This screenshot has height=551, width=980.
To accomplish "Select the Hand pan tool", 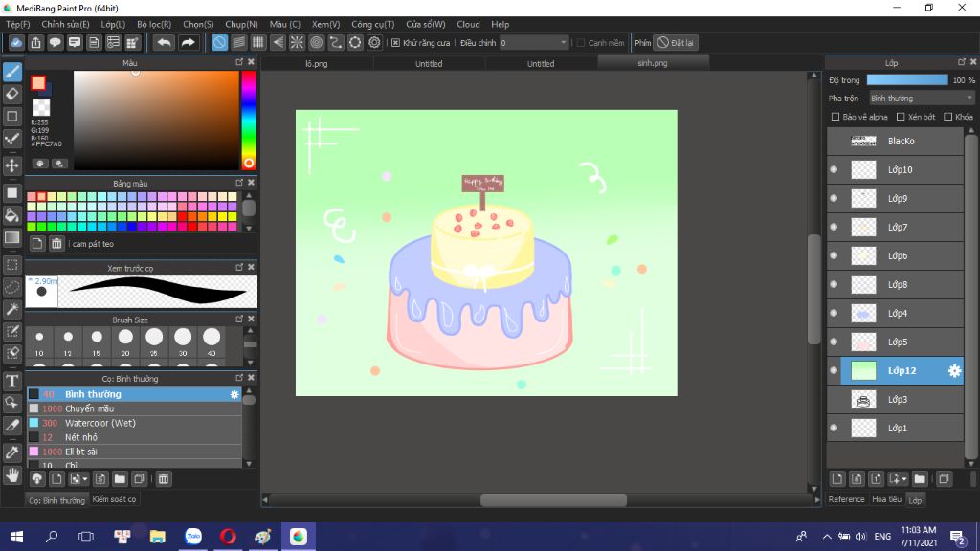I will pos(11,475).
